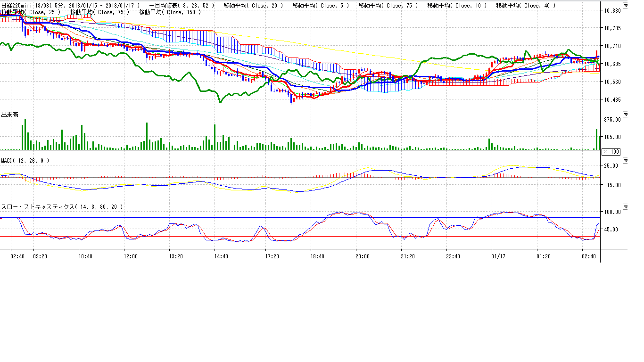Select the 移動平均( Close, 20 ) legend
This screenshot has height=362, width=644.
pyautogui.click(x=253, y=6)
